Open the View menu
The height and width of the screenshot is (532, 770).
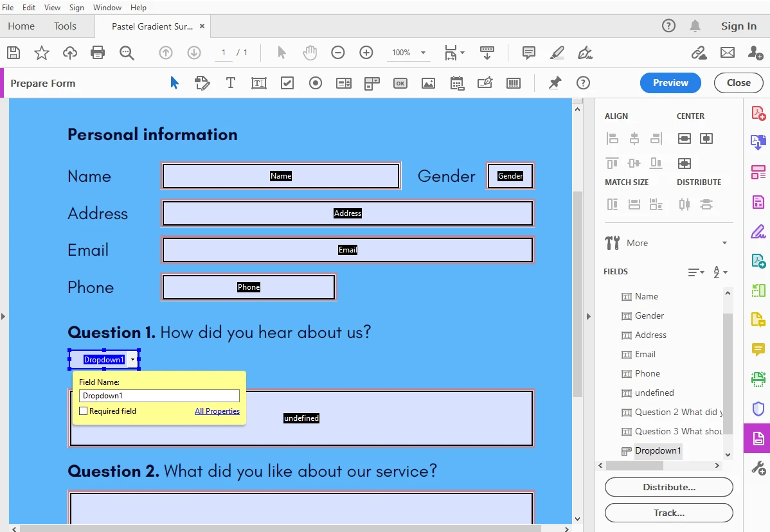pos(52,7)
